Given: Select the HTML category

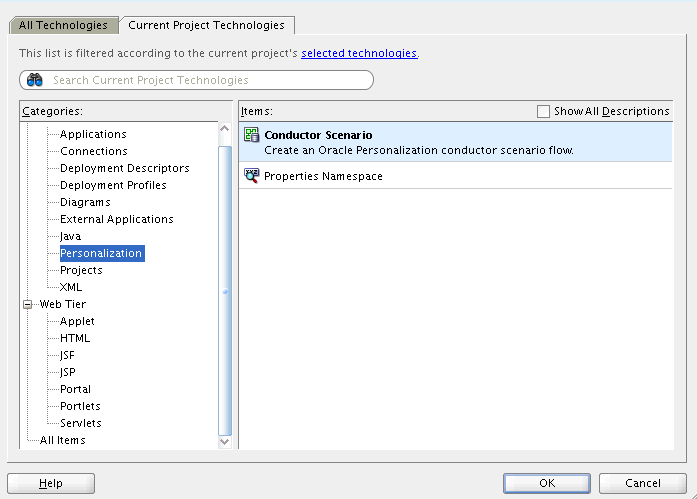Looking at the screenshot, I should coord(75,338).
